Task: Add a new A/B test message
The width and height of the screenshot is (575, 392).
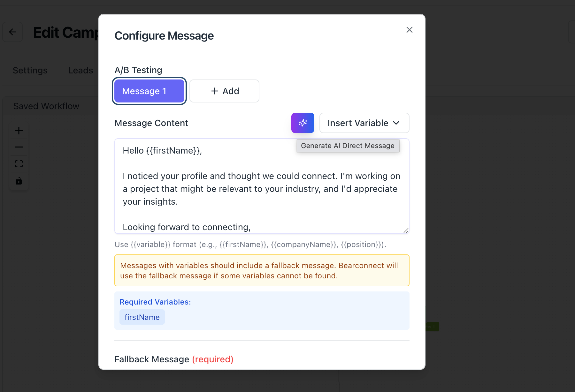Action: [224, 91]
